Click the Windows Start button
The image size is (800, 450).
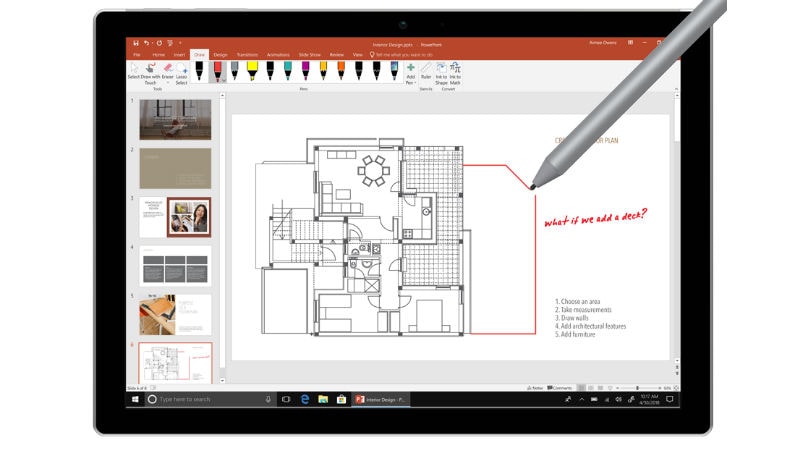pyautogui.click(x=135, y=399)
